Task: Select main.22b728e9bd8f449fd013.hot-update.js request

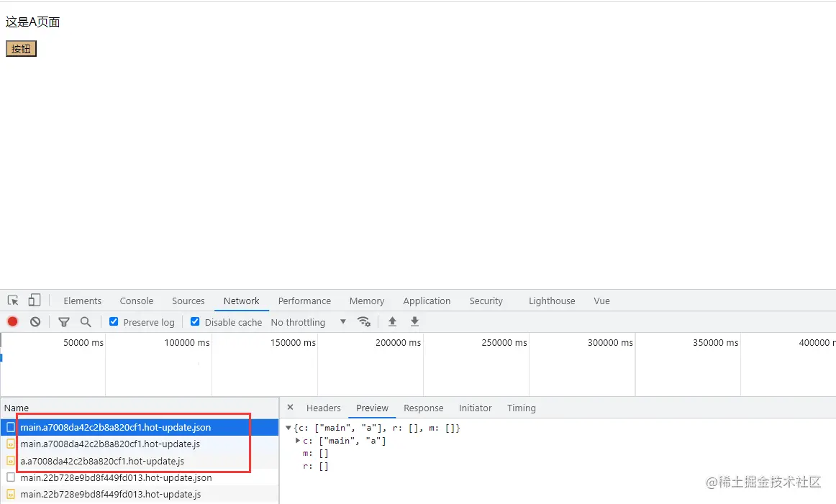Action: (x=139, y=495)
